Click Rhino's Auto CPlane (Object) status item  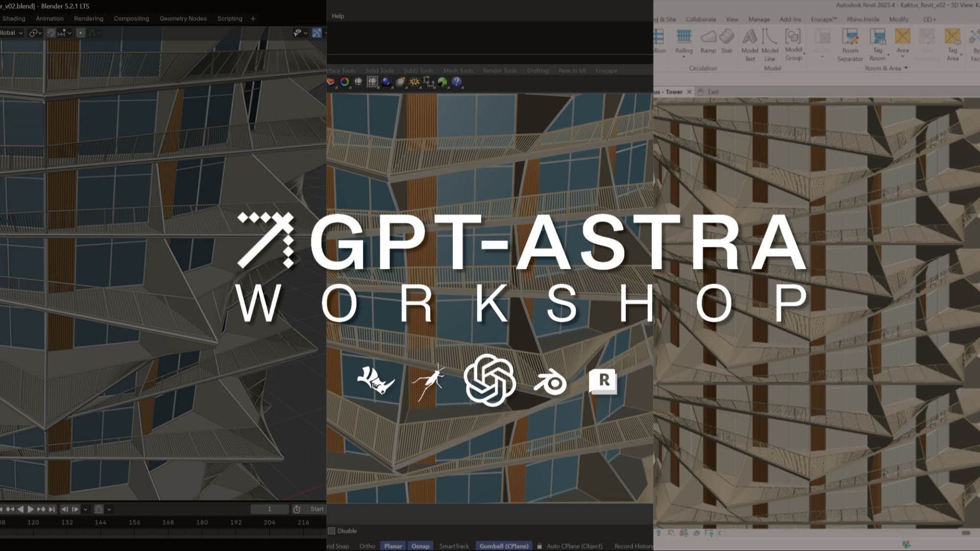pyautogui.click(x=574, y=546)
